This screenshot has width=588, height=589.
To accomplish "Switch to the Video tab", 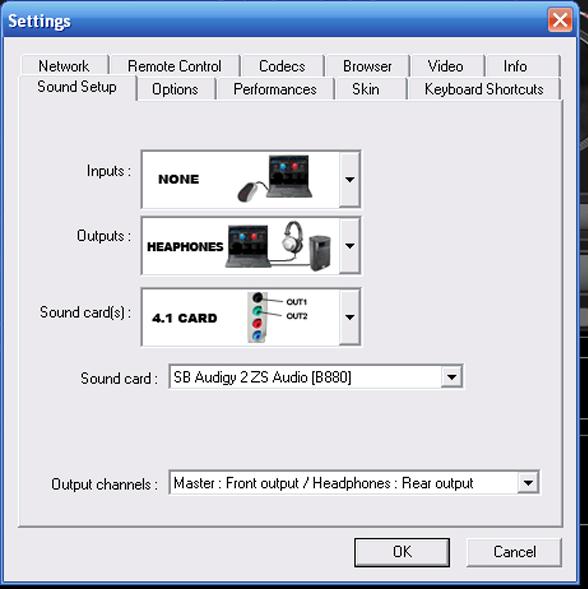I will (446, 66).
